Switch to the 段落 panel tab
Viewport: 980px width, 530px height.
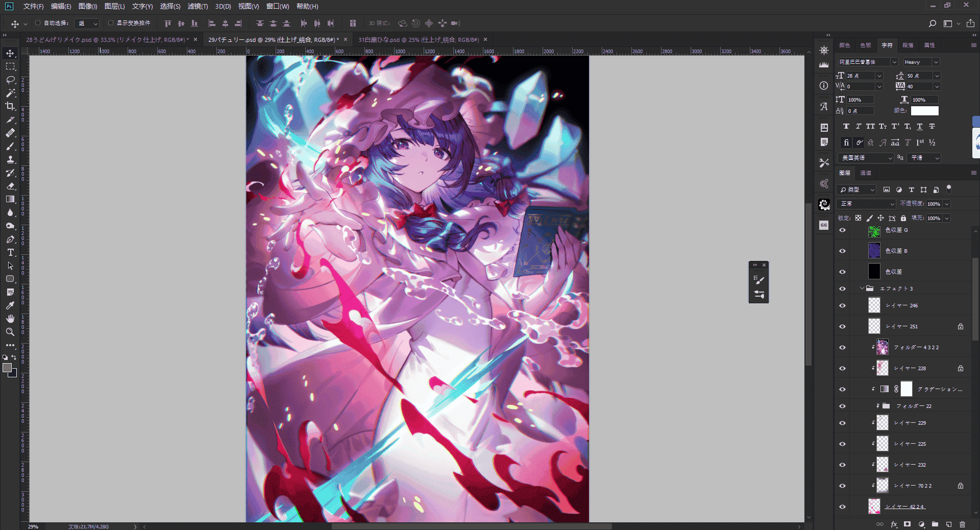pyautogui.click(x=908, y=45)
